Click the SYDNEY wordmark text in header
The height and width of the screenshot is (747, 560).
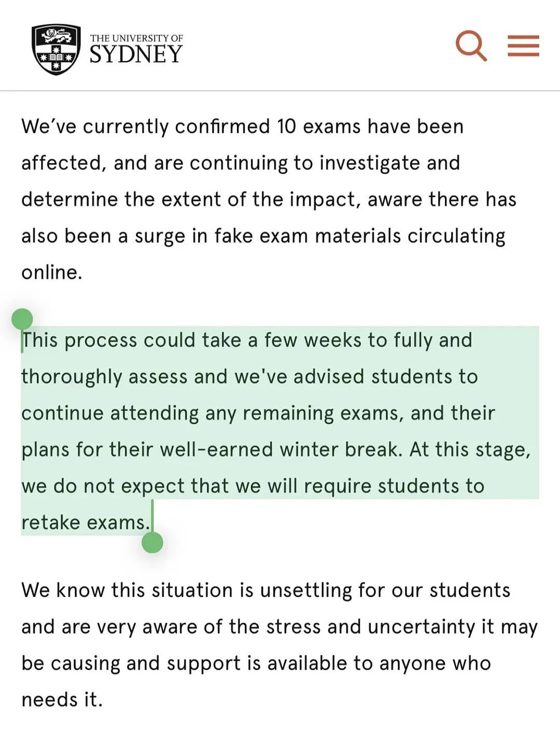136,54
